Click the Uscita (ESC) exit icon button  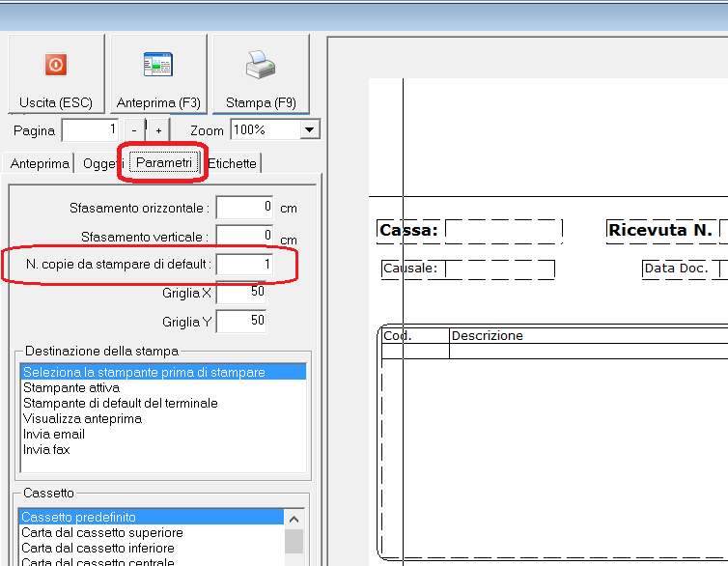click(x=56, y=74)
